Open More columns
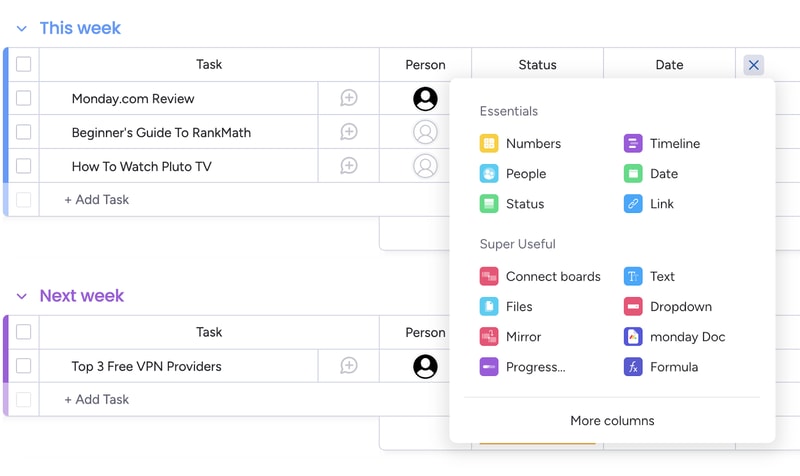 pos(612,420)
